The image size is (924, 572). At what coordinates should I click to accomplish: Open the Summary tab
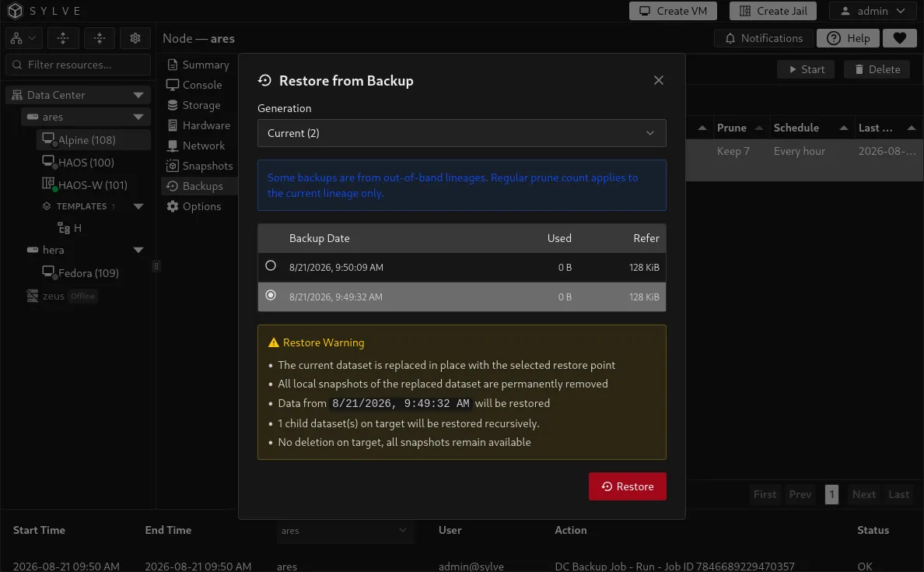(198, 65)
